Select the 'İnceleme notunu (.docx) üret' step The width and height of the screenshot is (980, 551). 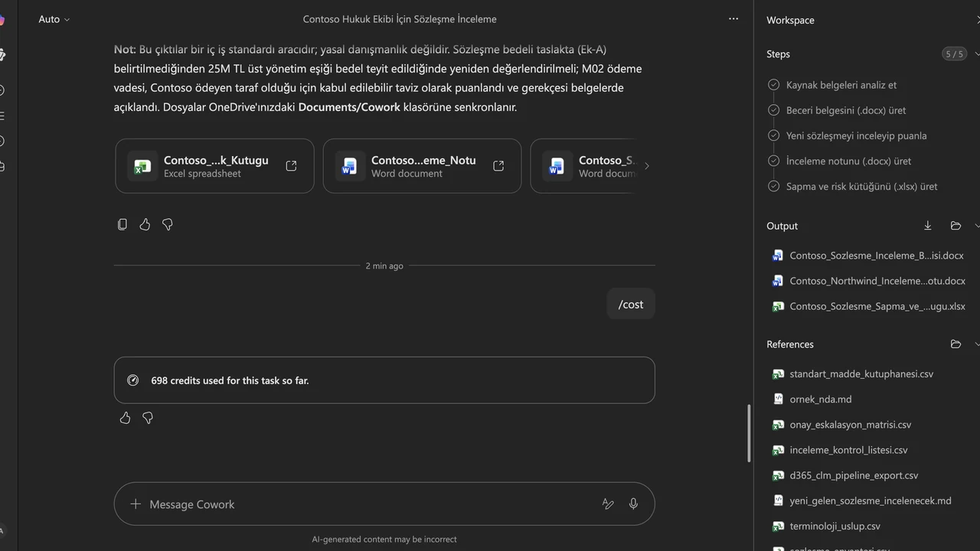coord(848,161)
